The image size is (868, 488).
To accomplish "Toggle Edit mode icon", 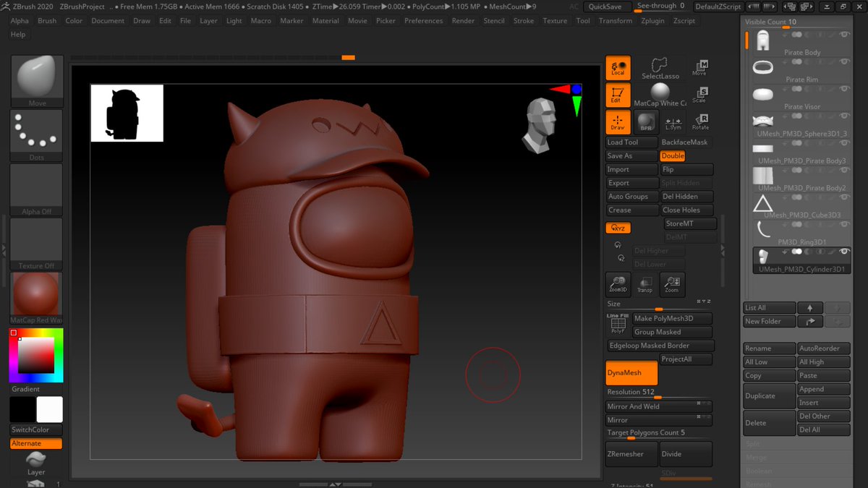I will [618, 95].
